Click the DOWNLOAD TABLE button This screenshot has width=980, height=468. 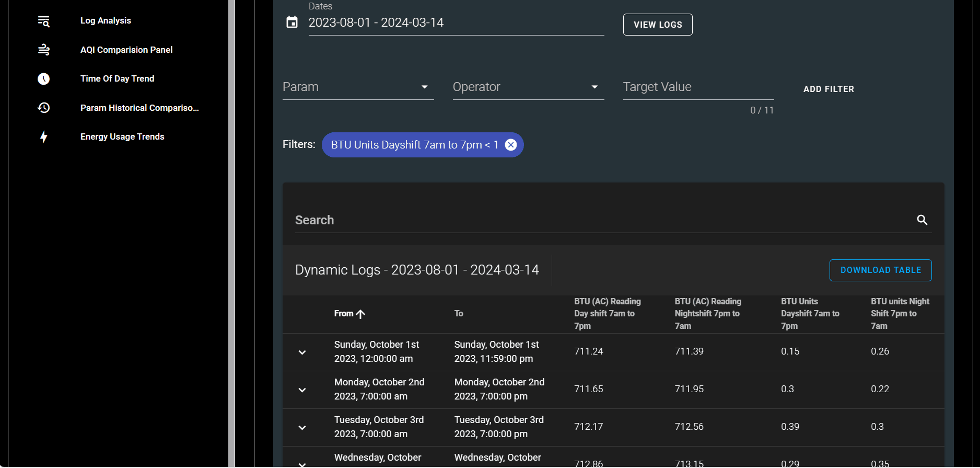coord(880,270)
